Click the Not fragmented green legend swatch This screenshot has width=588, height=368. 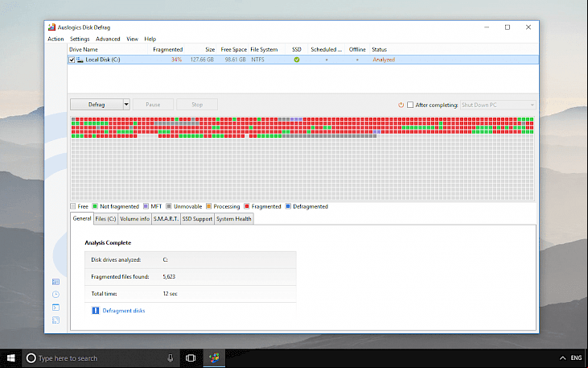95,206
